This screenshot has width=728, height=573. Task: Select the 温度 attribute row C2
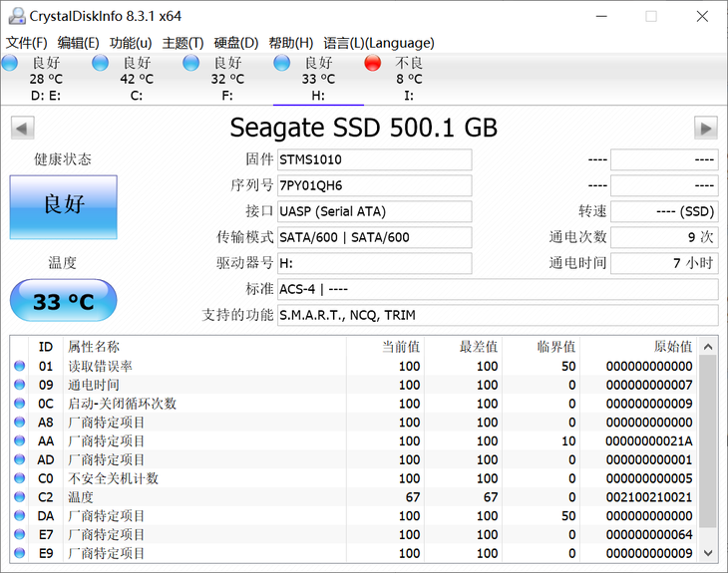coord(354,497)
